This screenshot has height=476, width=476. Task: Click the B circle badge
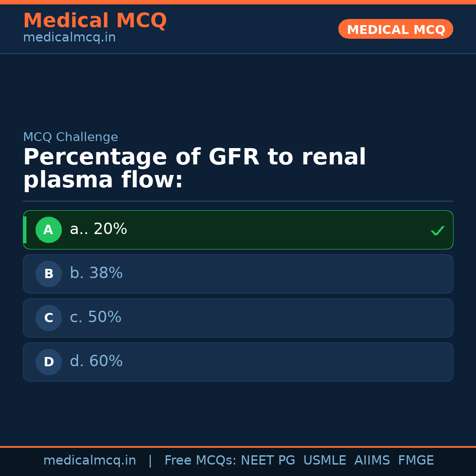click(x=48, y=274)
